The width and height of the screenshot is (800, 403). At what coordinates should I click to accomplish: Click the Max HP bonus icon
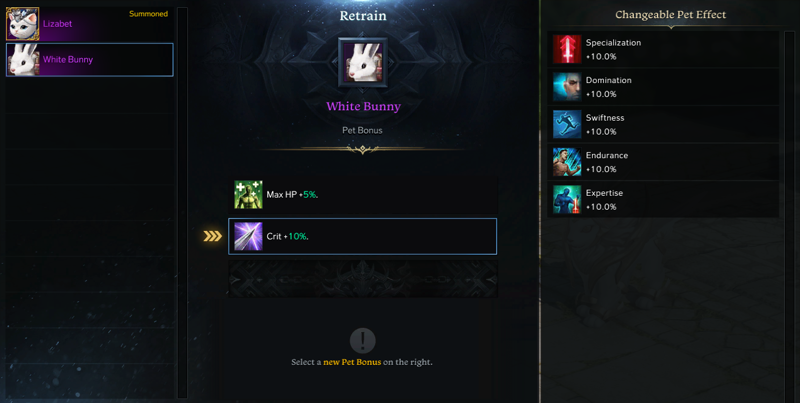[x=248, y=194]
